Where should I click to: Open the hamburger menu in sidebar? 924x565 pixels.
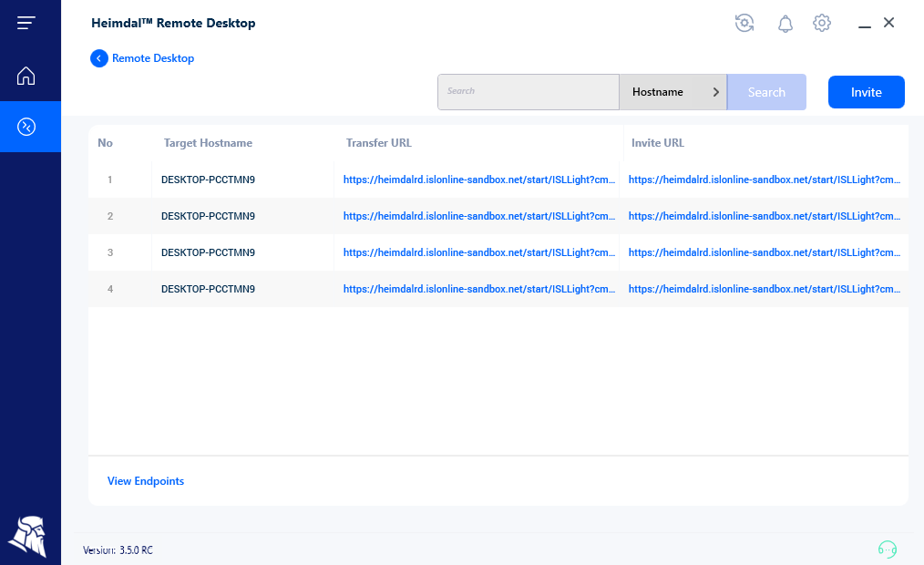click(x=26, y=23)
